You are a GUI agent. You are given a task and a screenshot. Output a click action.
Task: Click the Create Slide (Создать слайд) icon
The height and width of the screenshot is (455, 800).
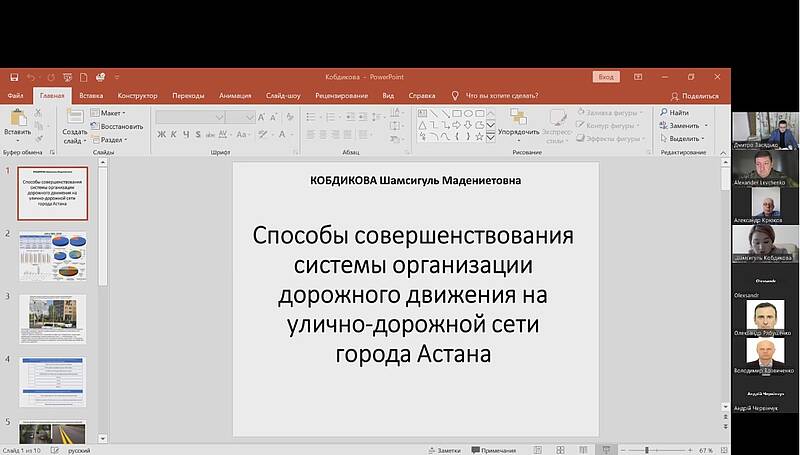(75, 120)
